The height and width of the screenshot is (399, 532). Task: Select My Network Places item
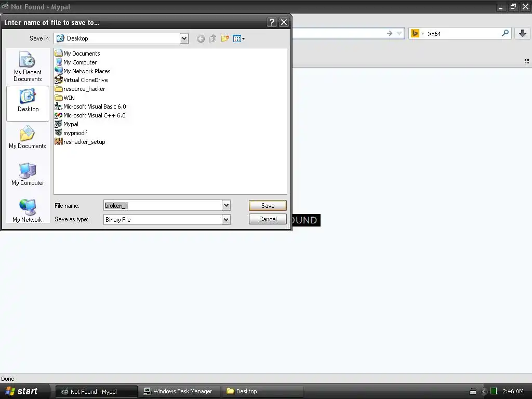coord(83,71)
